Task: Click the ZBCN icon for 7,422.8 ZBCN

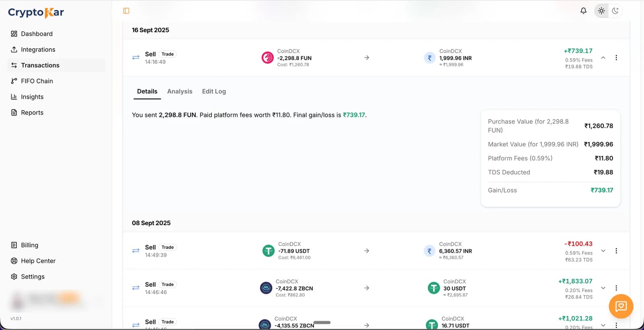Action: (x=266, y=288)
